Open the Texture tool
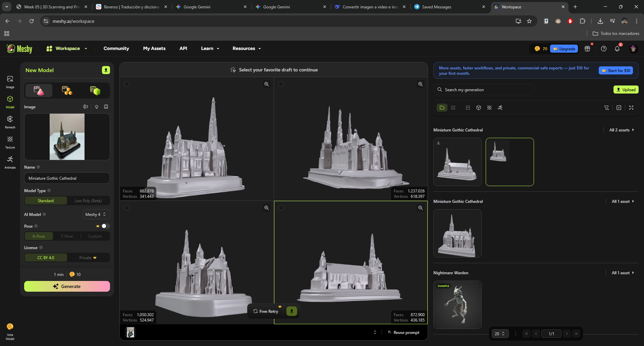 [10, 142]
